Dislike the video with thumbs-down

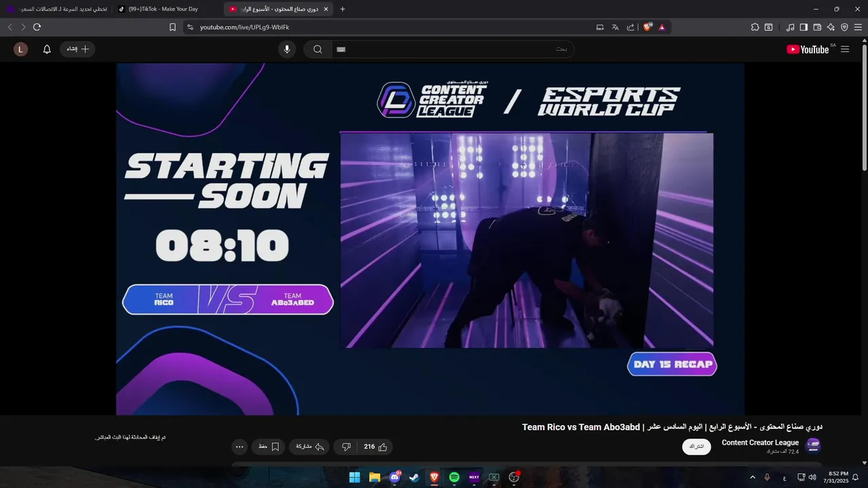(x=346, y=447)
